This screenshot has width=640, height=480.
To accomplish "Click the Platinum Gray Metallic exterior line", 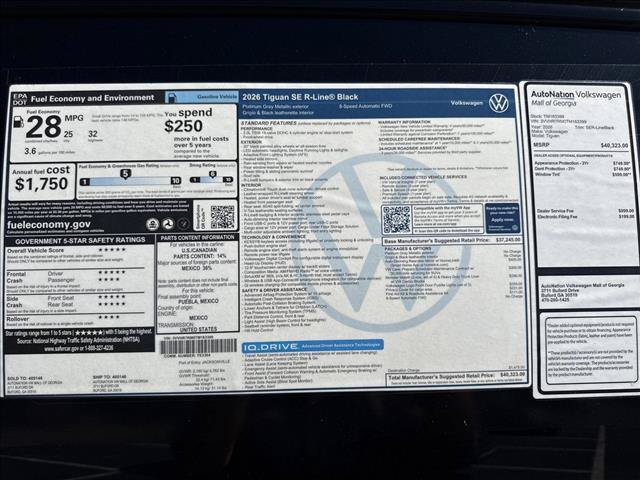I will [x=276, y=107].
